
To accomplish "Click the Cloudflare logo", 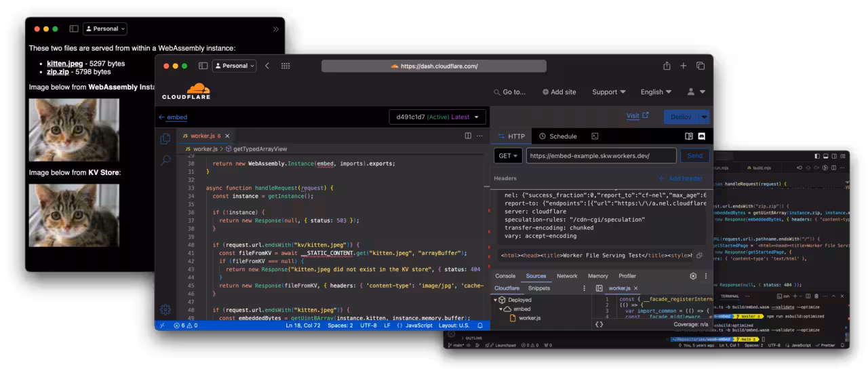I will (x=186, y=92).
